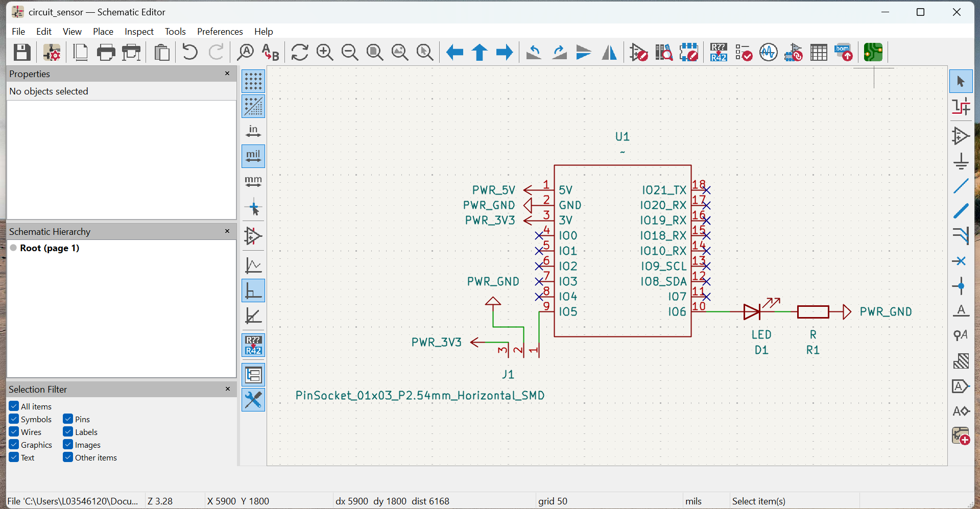Switch units to millimeters
This screenshot has width=980, height=509.
click(x=253, y=181)
